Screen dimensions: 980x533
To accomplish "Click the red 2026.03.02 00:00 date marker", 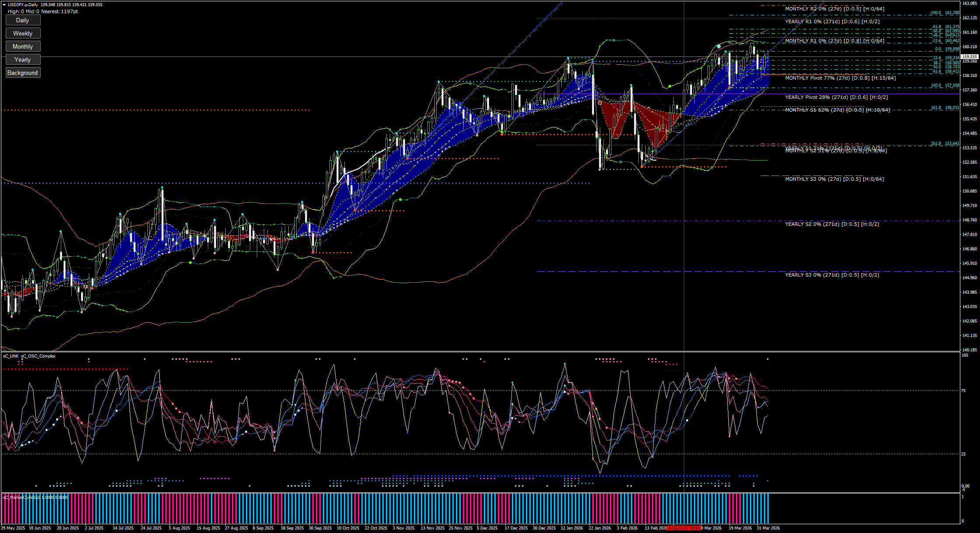I will (x=684, y=528).
